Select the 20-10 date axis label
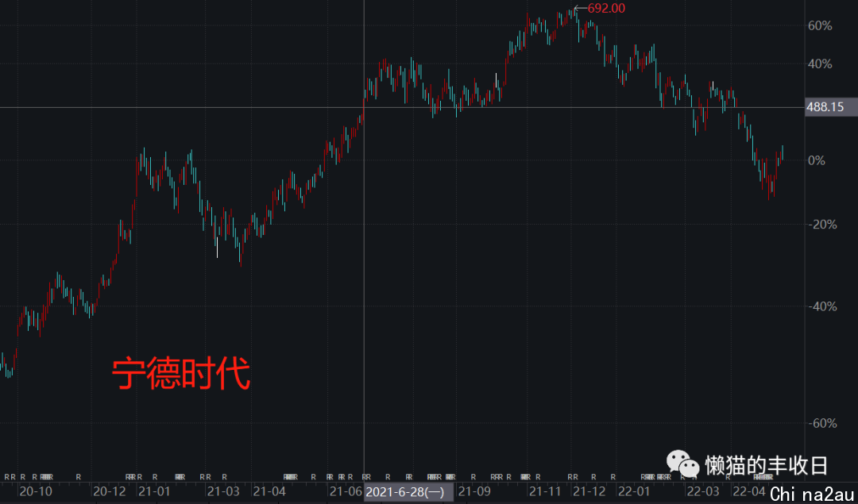This screenshot has width=858, height=504. pos(35,491)
